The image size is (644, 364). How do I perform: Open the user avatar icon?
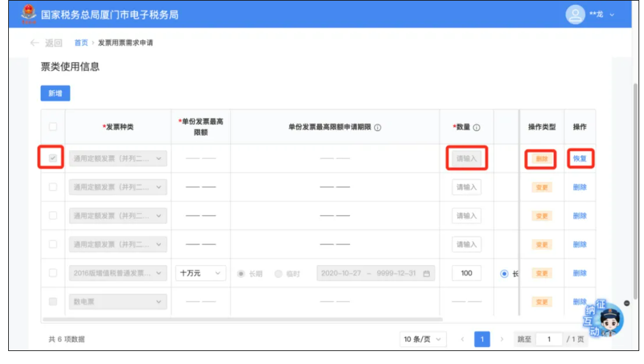[575, 14]
